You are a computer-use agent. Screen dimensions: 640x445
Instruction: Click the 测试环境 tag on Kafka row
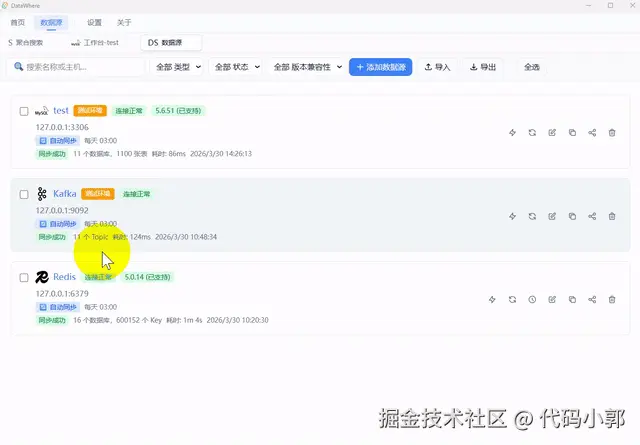(x=98, y=194)
